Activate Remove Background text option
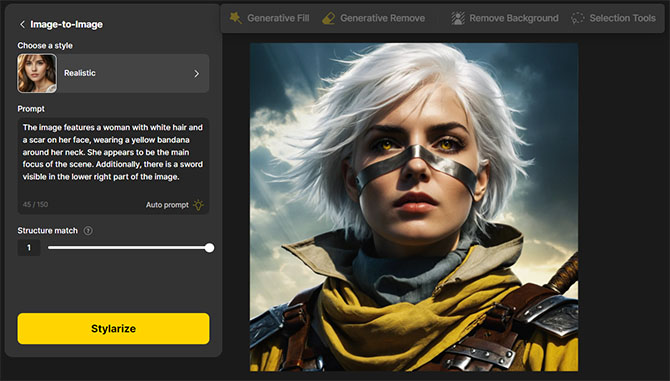Image resolution: width=670 pixels, height=381 pixels. point(514,18)
